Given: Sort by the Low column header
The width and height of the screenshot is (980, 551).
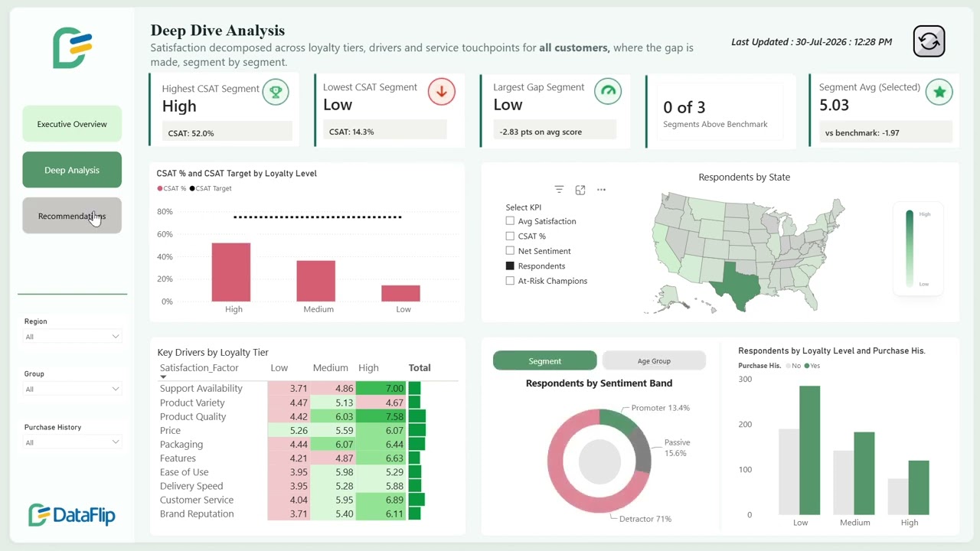Looking at the screenshot, I should 279,367.
